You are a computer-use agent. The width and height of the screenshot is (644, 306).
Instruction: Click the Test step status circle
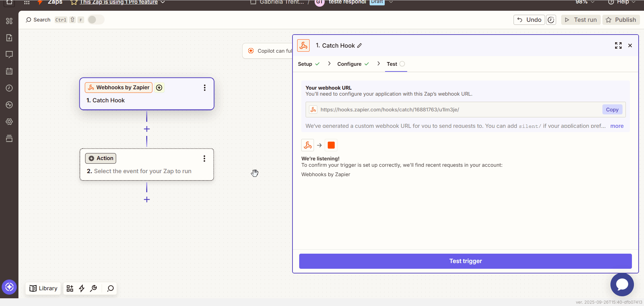coord(402,64)
